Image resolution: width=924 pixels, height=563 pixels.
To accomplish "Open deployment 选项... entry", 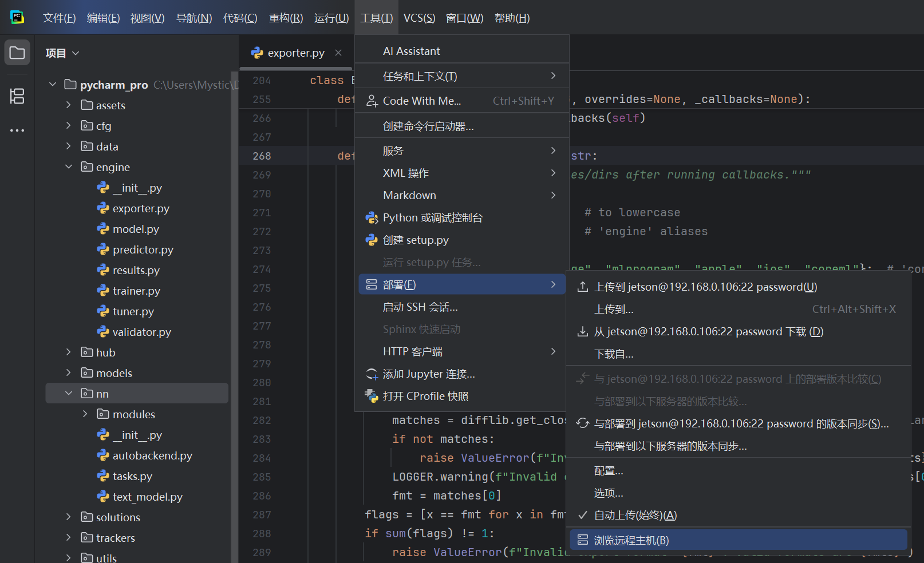I will click(739, 493).
